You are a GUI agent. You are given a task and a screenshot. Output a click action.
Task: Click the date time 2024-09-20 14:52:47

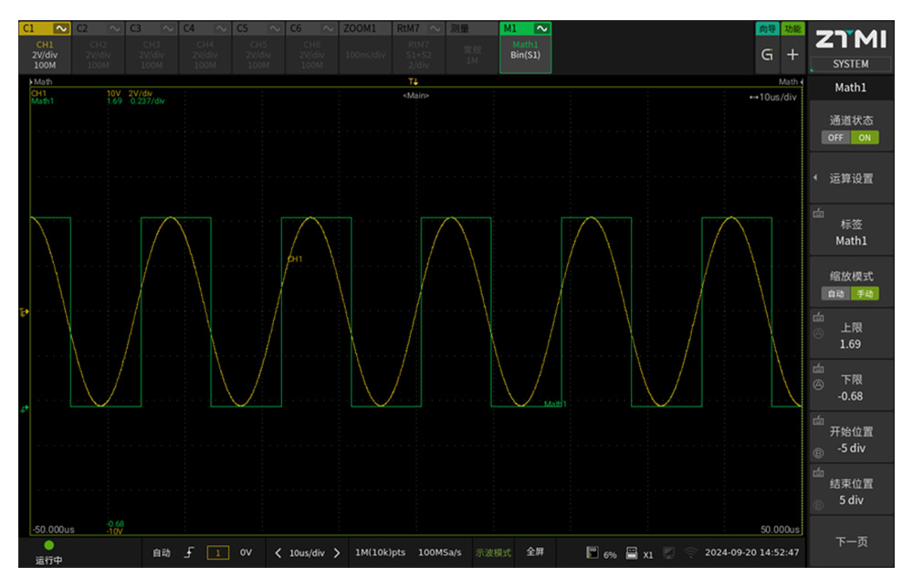coord(751,551)
